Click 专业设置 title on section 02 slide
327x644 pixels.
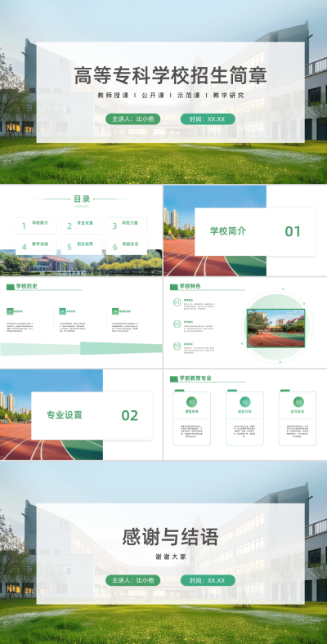(x=65, y=415)
